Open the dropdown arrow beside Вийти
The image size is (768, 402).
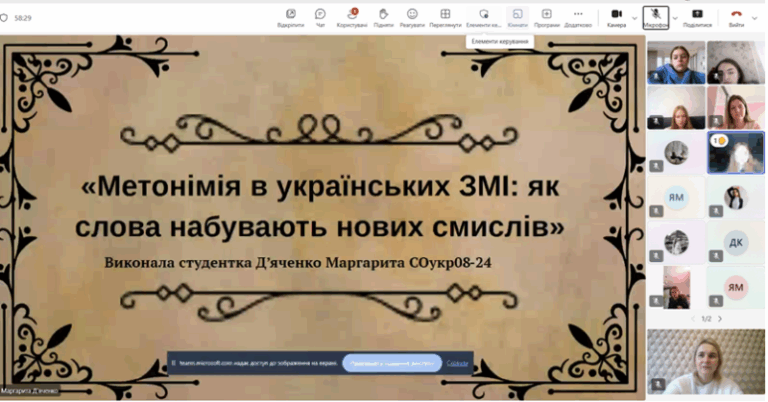coord(754,17)
